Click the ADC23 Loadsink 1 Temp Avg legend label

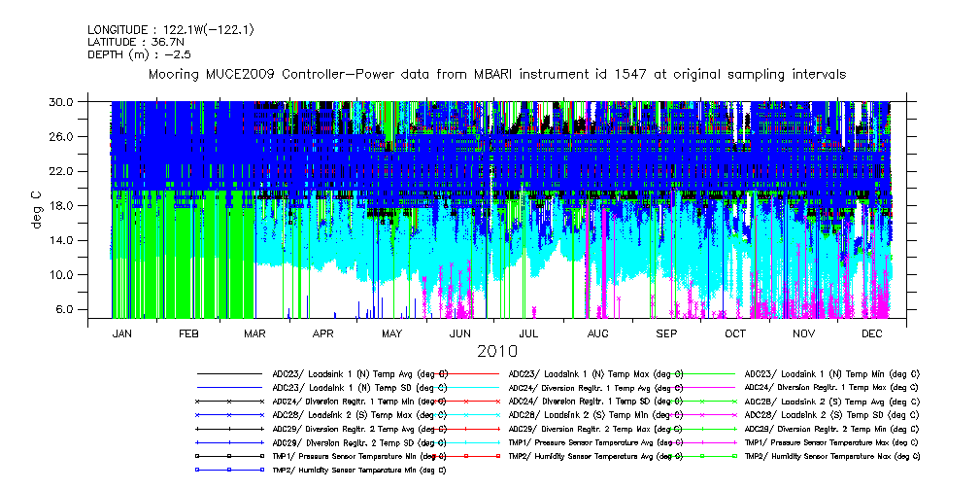359,373
